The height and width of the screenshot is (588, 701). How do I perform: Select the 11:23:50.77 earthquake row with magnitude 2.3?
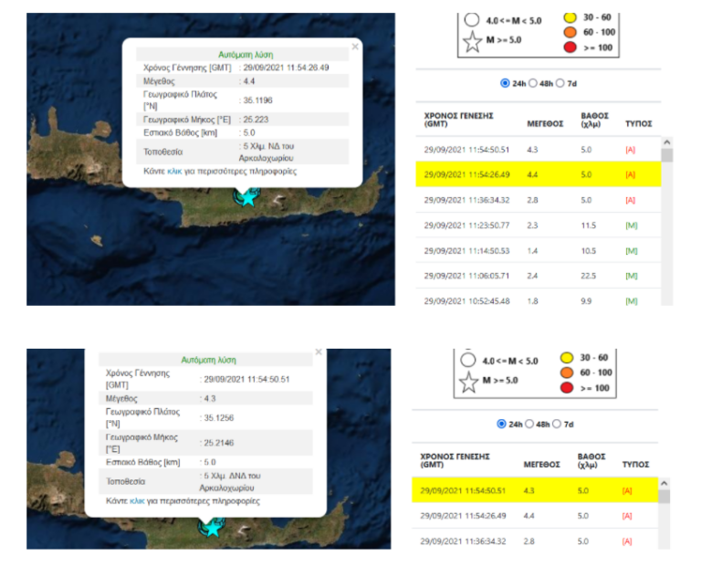466,226
